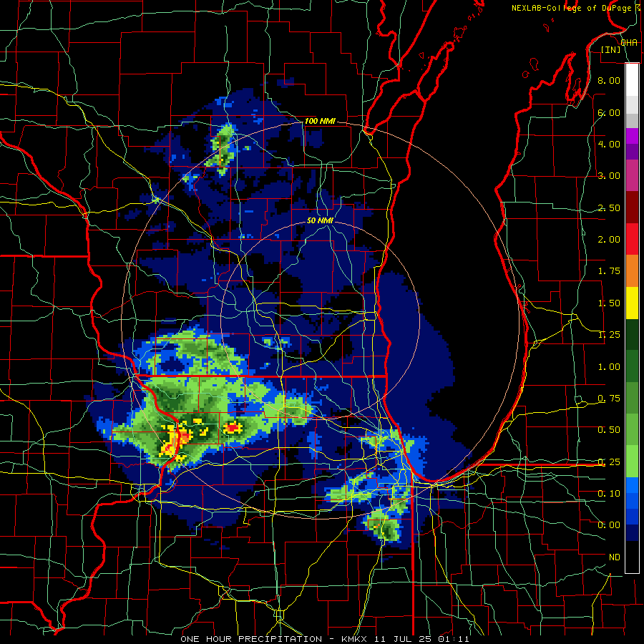Click the 2.00 legend value

tap(609, 240)
